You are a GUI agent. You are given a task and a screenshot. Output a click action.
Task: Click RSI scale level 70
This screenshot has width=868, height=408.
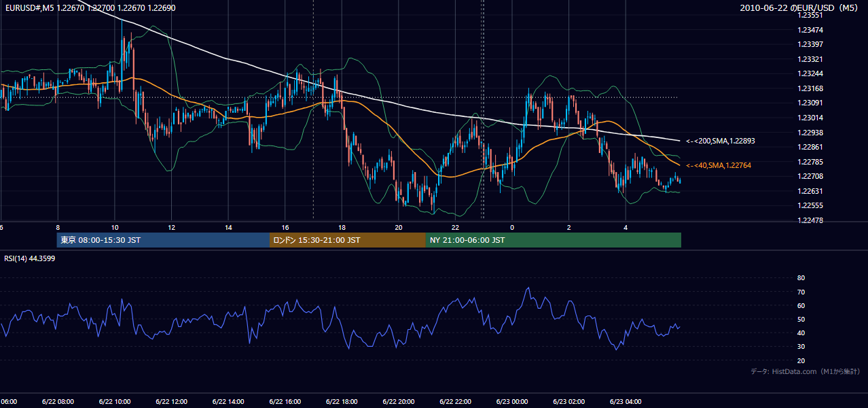coord(801,292)
